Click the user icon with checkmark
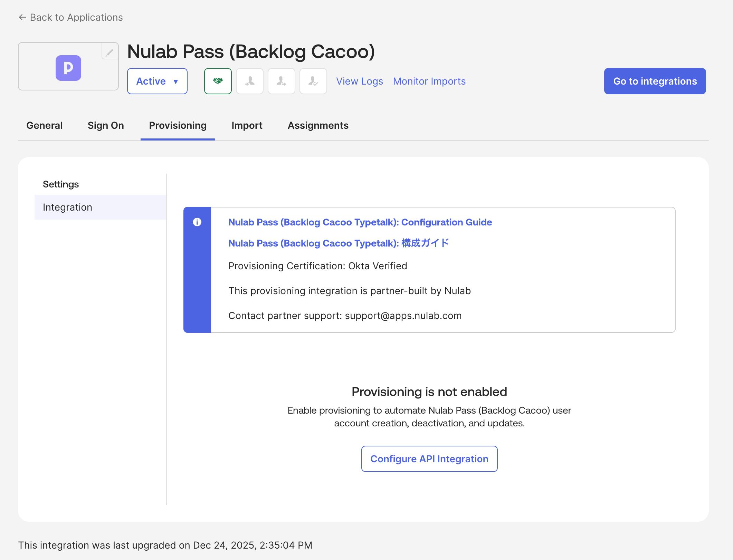The height and width of the screenshot is (560, 733). click(x=313, y=81)
